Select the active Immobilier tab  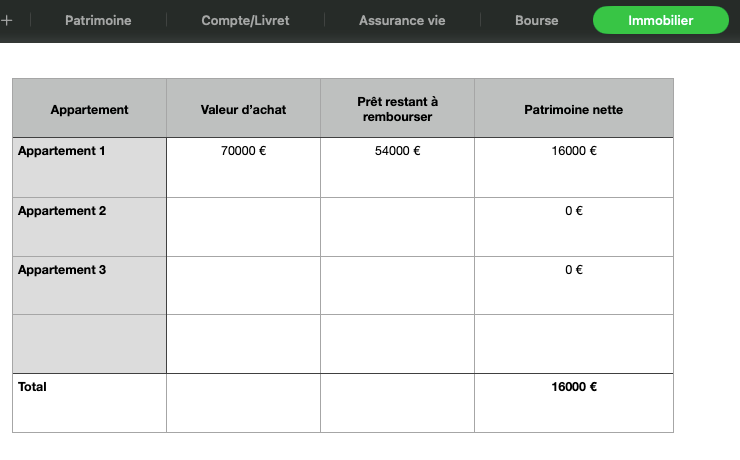tap(661, 20)
